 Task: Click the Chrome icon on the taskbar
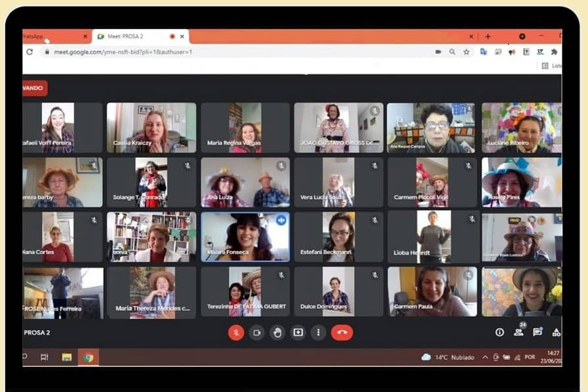(x=89, y=358)
